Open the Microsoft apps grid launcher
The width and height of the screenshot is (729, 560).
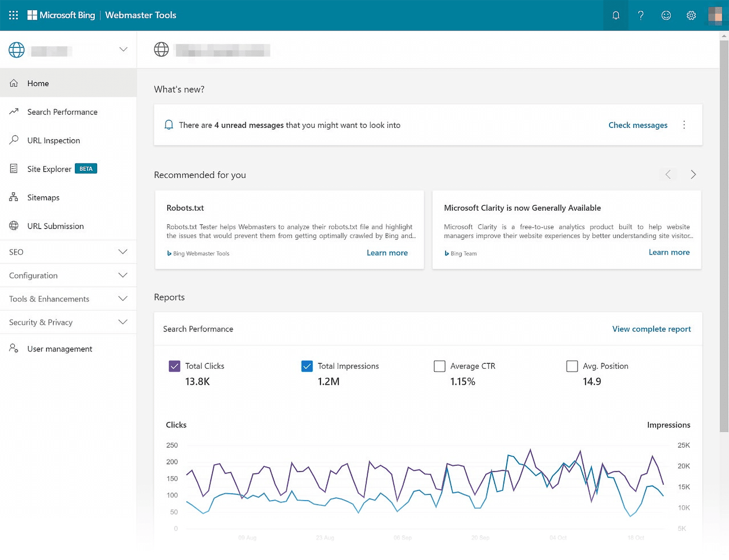[14, 15]
